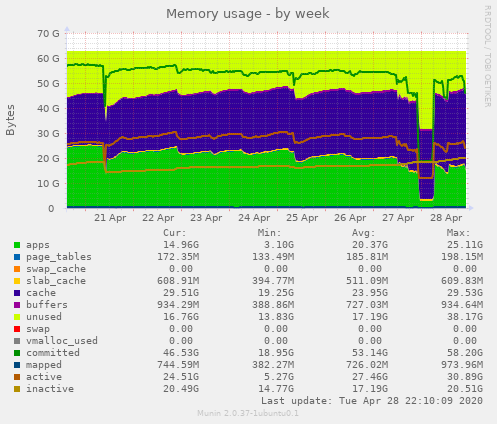Screen dimensions: 497x424
Task: Click the apps green legend swatch
Action: pos(17,245)
